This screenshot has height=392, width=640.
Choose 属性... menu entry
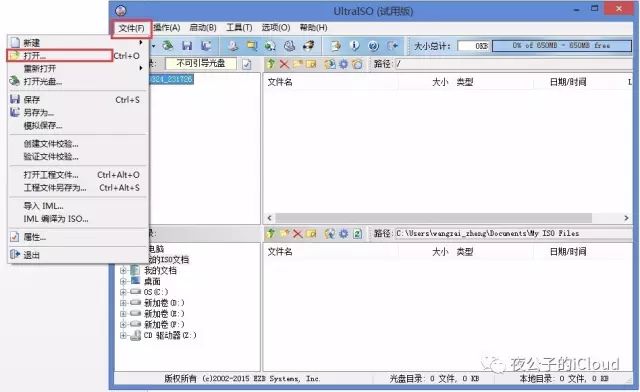point(77,237)
